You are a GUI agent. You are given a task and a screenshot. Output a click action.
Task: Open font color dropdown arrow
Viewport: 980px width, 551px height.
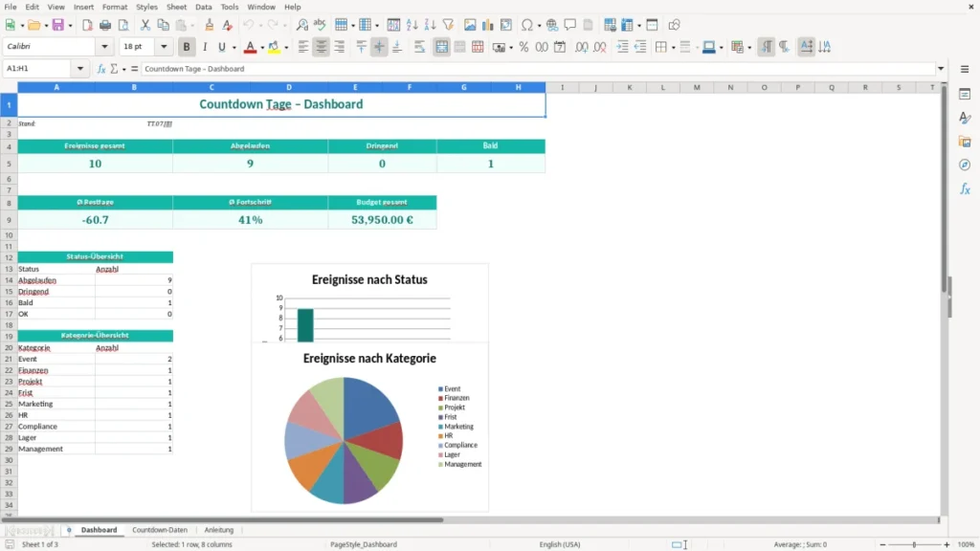[x=262, y=48]
